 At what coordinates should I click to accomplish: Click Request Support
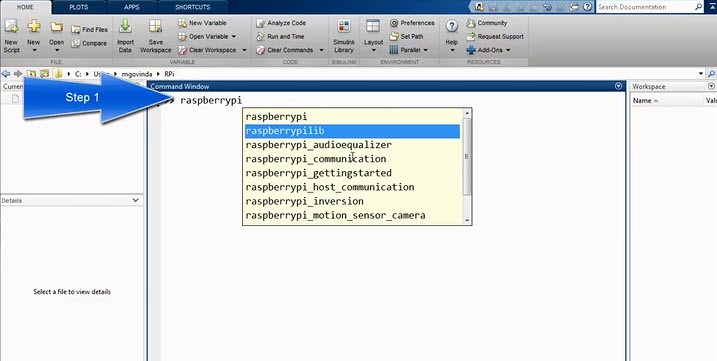point(495,37)
